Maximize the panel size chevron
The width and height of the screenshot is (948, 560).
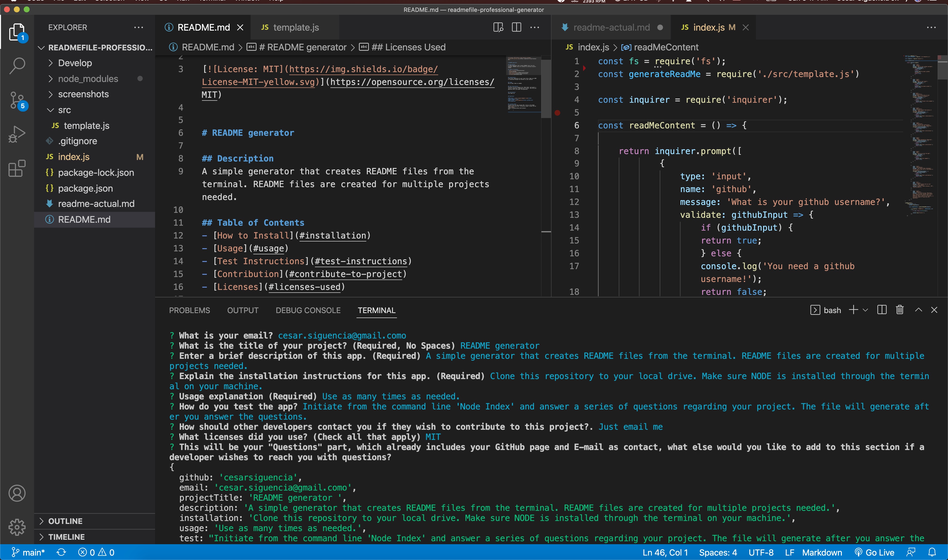click(919, 310)
